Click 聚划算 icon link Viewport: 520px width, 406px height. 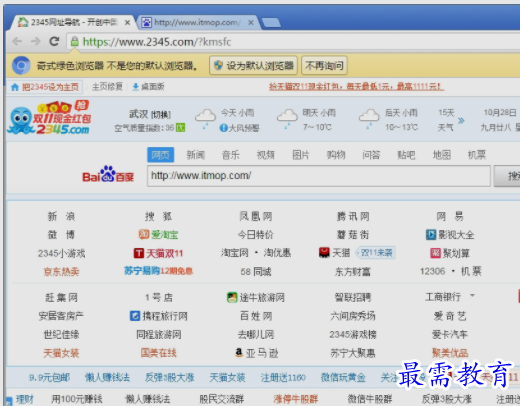pyautogui.click(x=450, y=253)
